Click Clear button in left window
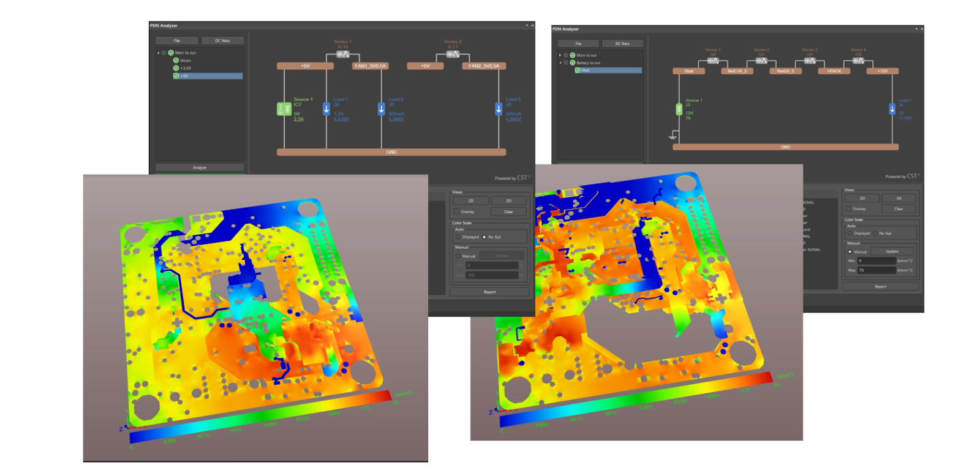This screenshot has height=470, width=980. [x=508, y=211]
